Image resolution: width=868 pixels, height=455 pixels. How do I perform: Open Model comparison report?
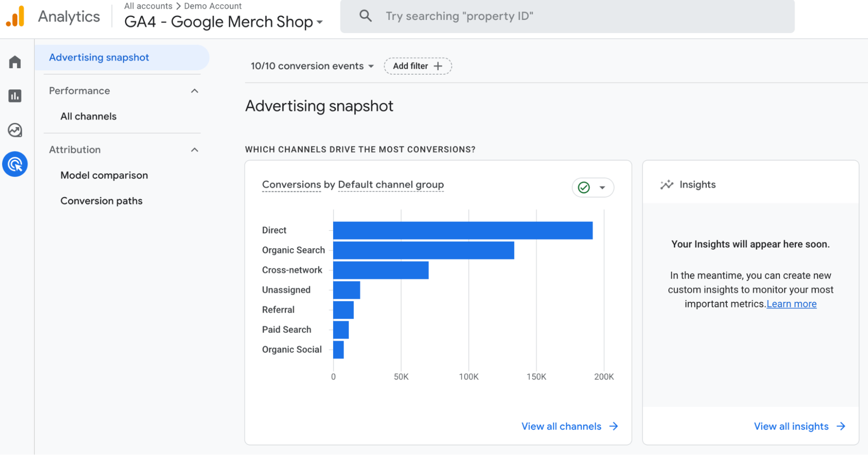[x=104, y=175]
